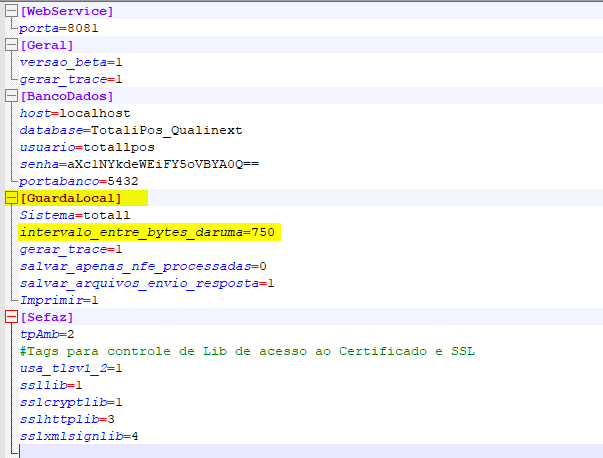
Task: Click gerar_trace=1 under the GuardaLocal section
Action: (71, 249)
